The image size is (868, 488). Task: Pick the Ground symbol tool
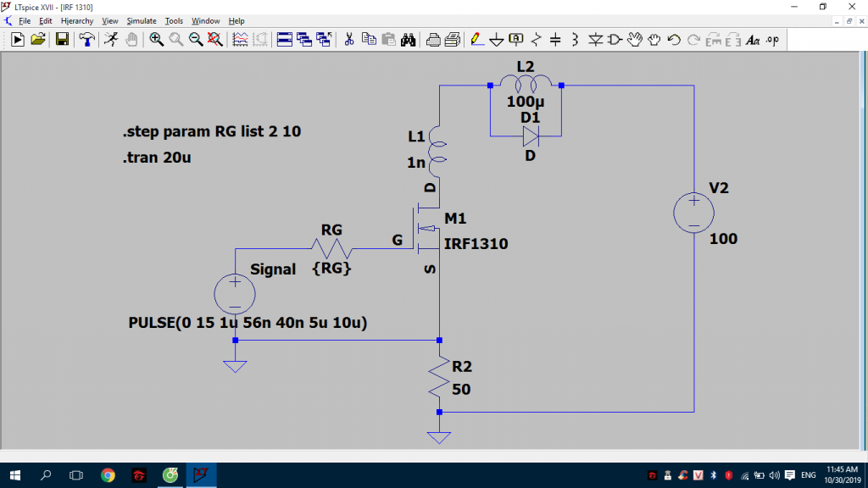497,39
